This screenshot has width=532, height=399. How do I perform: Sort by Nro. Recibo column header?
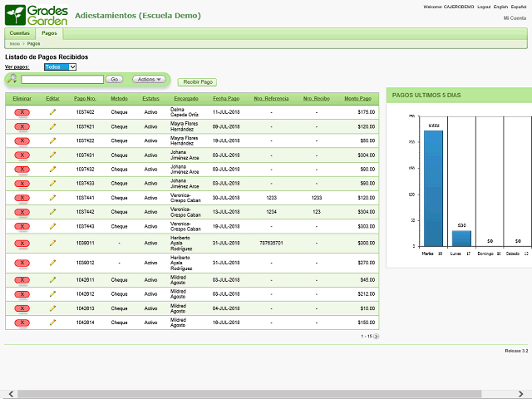click(x=316, y=99)
